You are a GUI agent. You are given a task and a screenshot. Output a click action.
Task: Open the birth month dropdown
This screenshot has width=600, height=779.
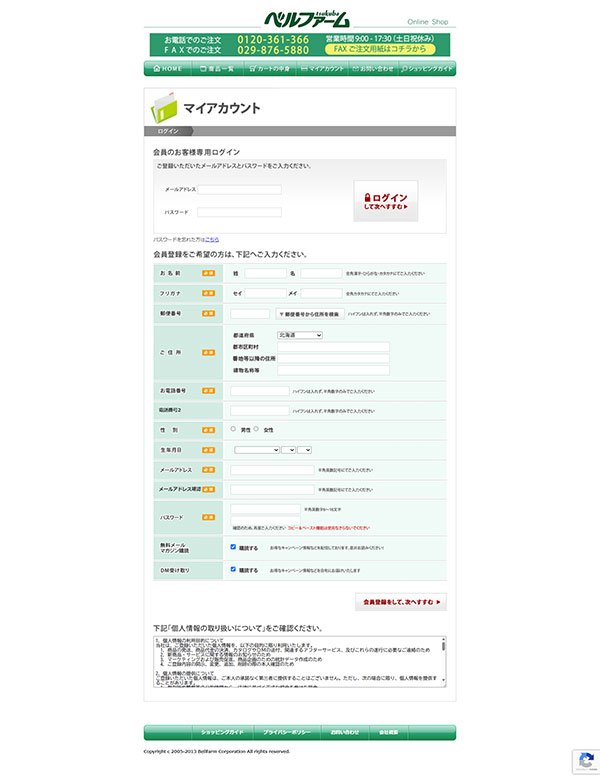coord(289,450)
